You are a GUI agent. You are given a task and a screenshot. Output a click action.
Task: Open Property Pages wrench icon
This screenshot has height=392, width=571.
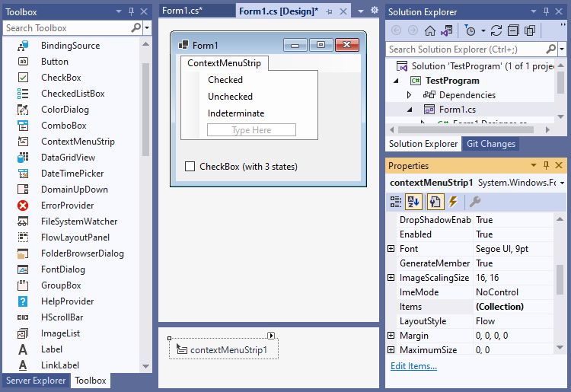(x=475, y=202)
